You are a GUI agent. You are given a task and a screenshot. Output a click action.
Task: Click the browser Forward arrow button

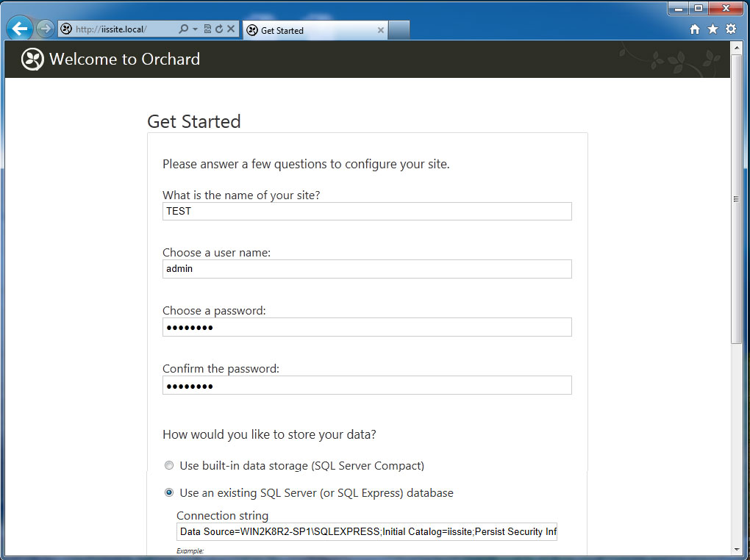coord(45,29)
